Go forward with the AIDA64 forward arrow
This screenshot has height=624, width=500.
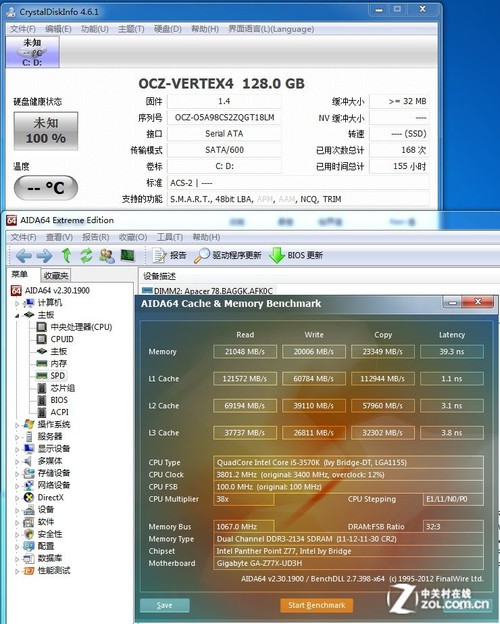(44, 255)
